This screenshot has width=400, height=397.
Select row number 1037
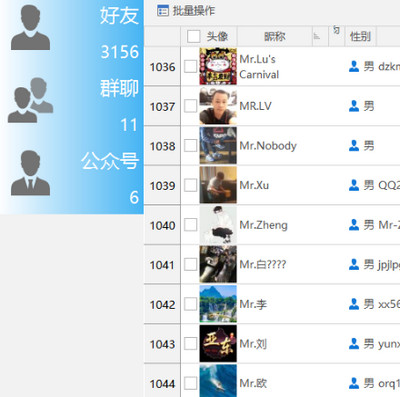coord(162,107)
